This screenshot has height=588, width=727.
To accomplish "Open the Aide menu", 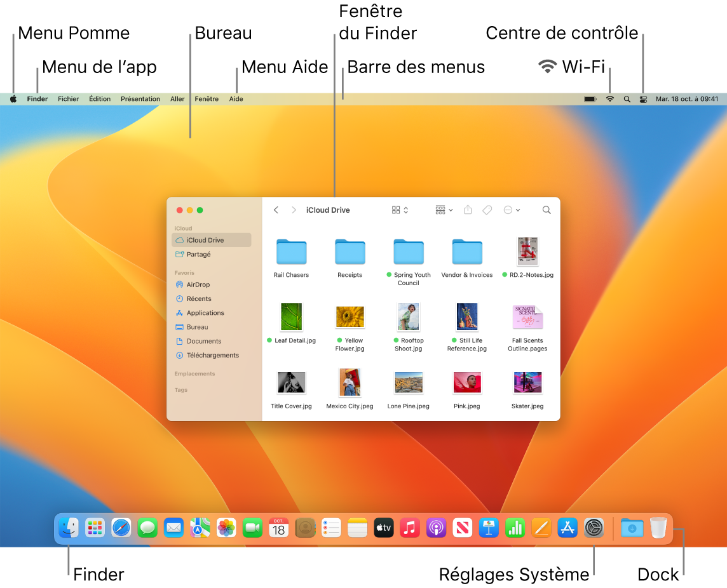I will click(x=236, y=98).
